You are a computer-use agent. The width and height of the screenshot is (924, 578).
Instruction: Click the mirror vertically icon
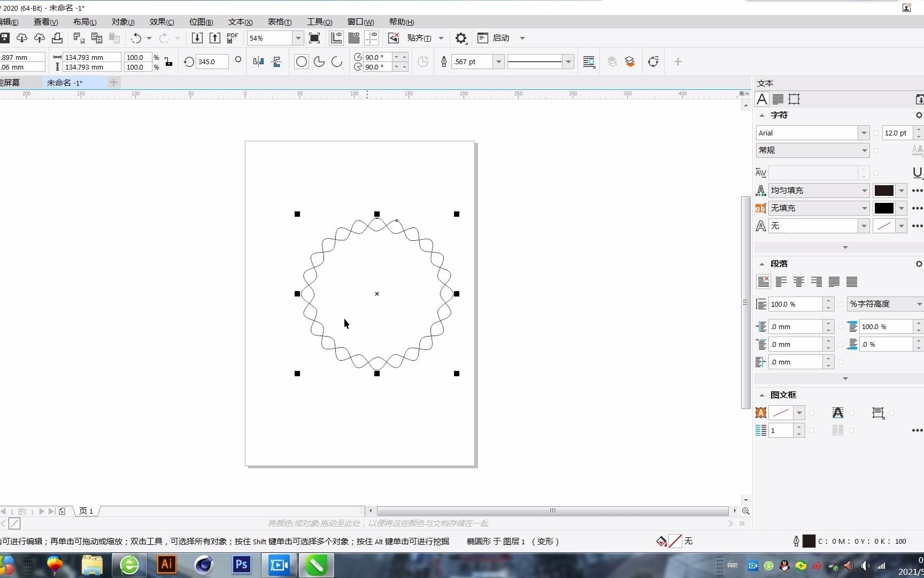[x=276, y=62]
